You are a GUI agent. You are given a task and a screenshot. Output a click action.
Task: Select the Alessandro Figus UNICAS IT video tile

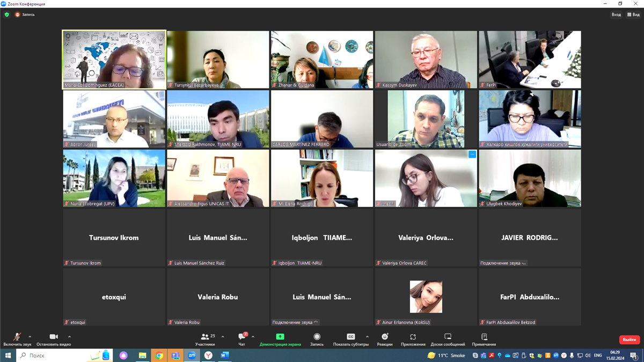(218, 178)
